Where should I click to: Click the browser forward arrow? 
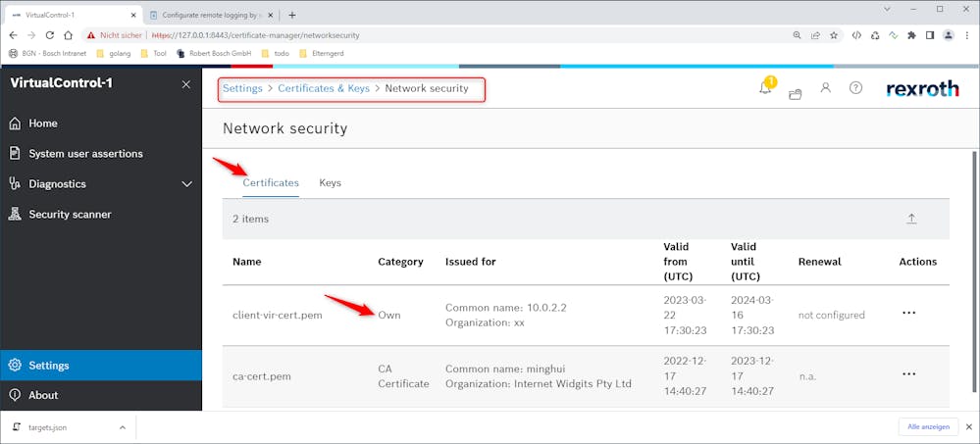[x=31, y=35]
